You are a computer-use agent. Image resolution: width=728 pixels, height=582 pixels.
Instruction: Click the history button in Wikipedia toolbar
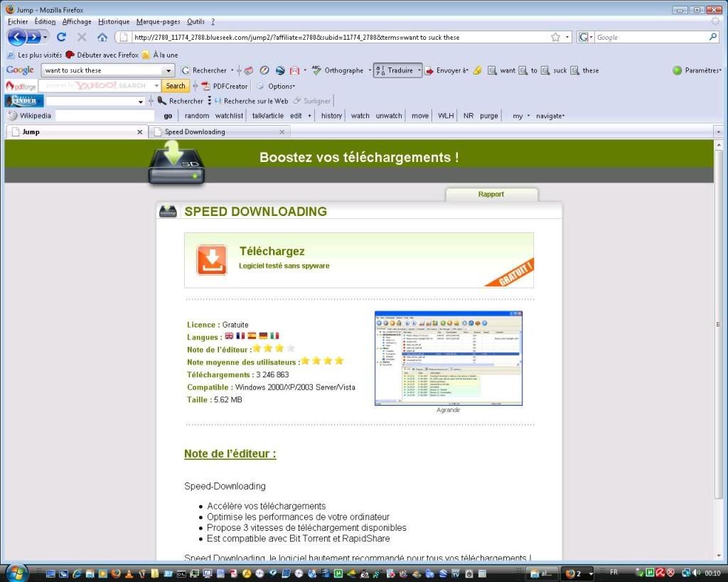pos(331,116)
